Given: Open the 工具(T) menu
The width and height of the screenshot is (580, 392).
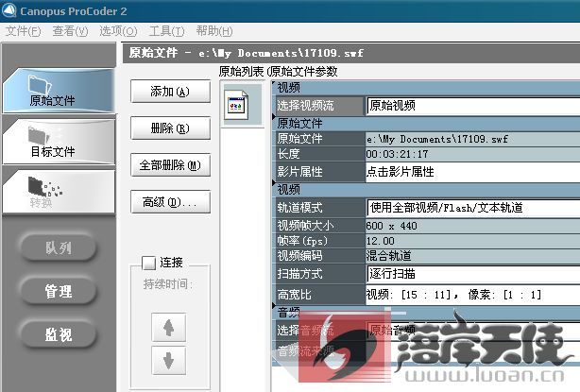Looking at the screenshot, I should 166,31.
